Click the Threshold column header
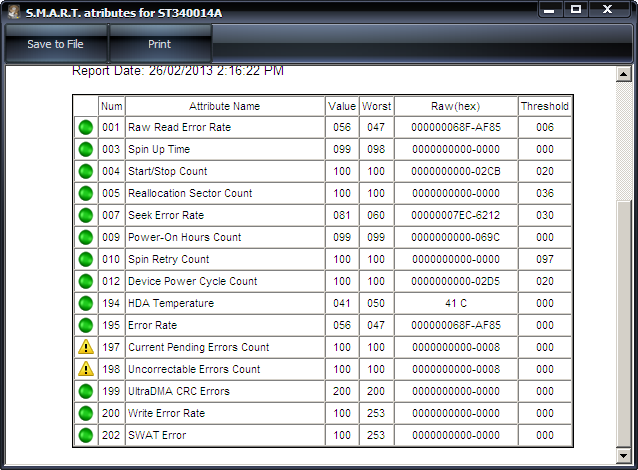The image size is (638, 470). point(545,106)
